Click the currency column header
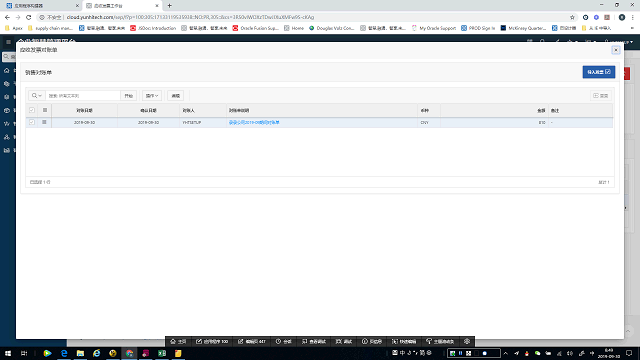The image size is (640, 360). 429,111
